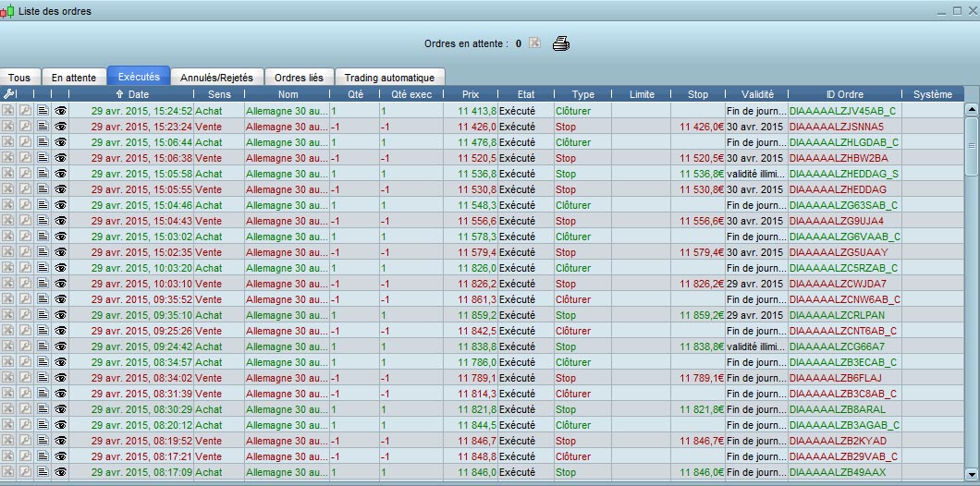
Task: Open order details icon for 09:35:10 row
Action: pos(43,315)
